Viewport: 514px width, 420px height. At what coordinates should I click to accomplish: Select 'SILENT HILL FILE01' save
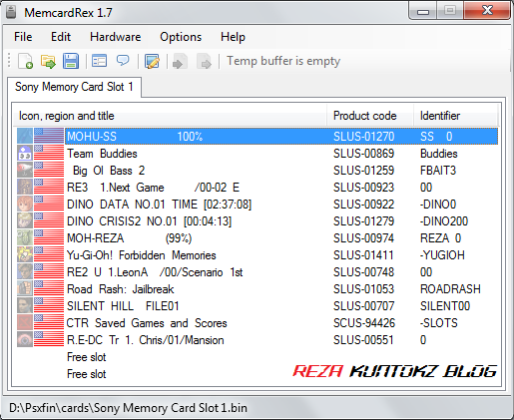(257, 305)
